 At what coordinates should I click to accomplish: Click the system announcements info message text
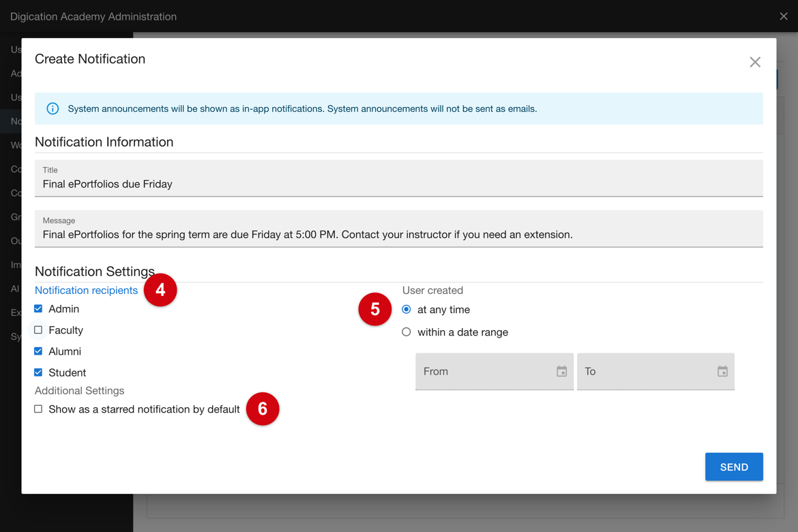302,108
